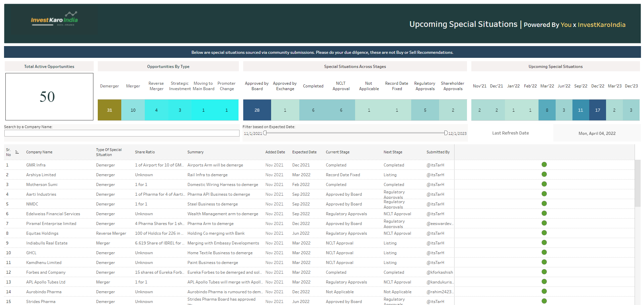
Task: Click 'Reverse Merger' in the Equitas Holdings row
Action: pos(111,233)
